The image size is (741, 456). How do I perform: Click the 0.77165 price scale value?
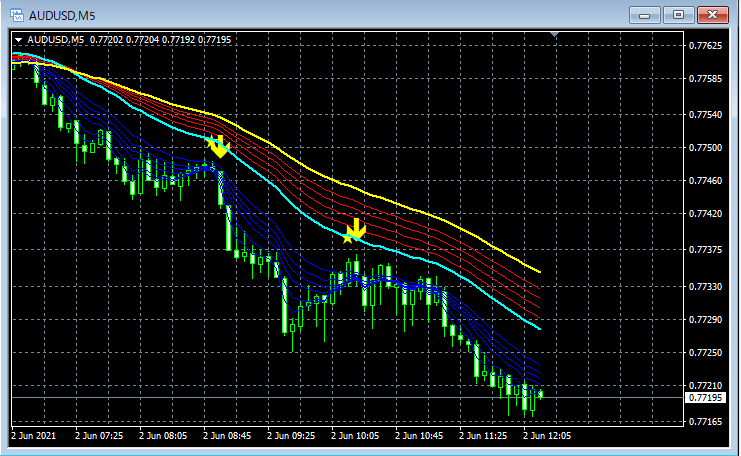705,422
